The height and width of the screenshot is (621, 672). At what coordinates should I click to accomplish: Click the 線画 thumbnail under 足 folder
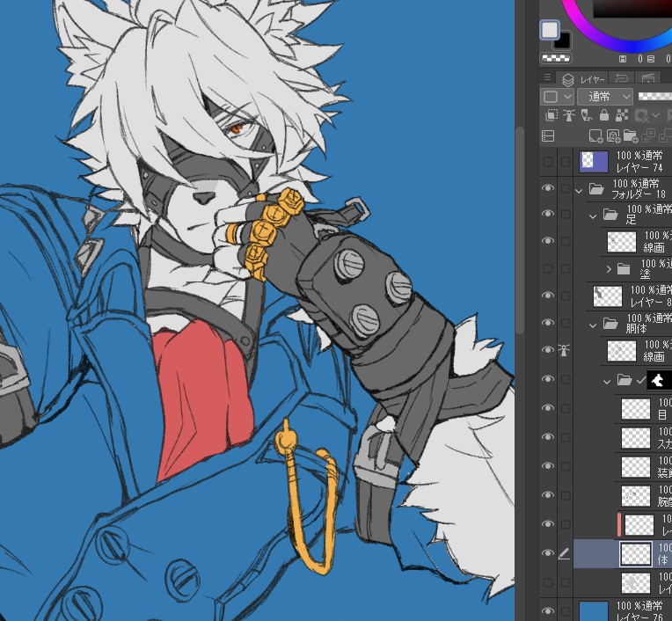point(622,242)
